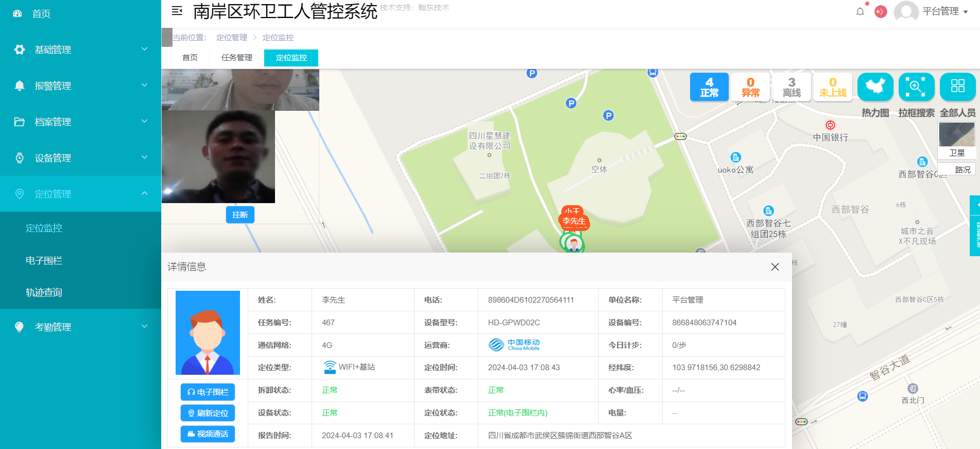This screenshot has height=449, width=980.
Task: Click the bell icon for 报警管理
Action: [x=20, y=86]
